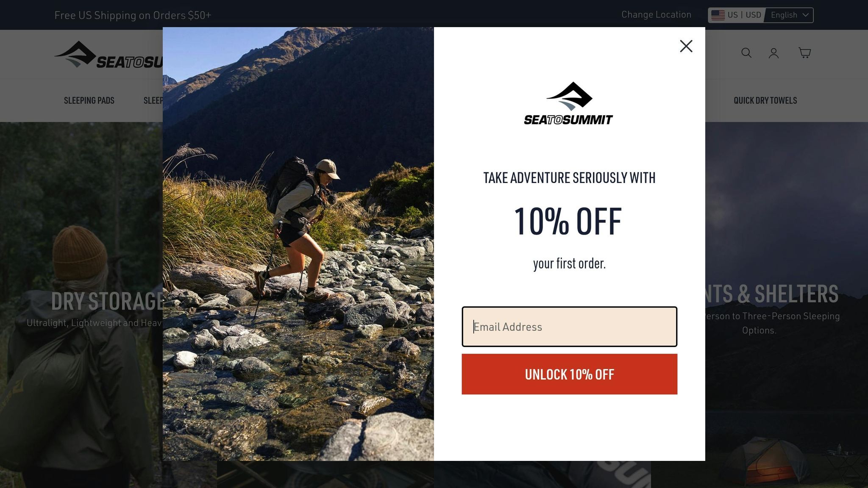Open the Dry Storage category banner
The height and width of the screenshot is (488, 868).
(107, 301)
